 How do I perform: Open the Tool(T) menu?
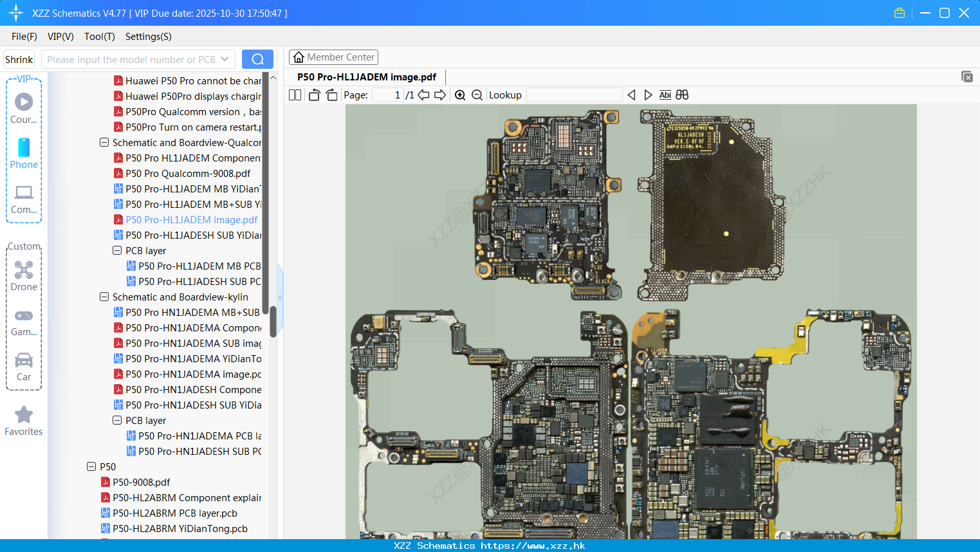tap(100, 37)
